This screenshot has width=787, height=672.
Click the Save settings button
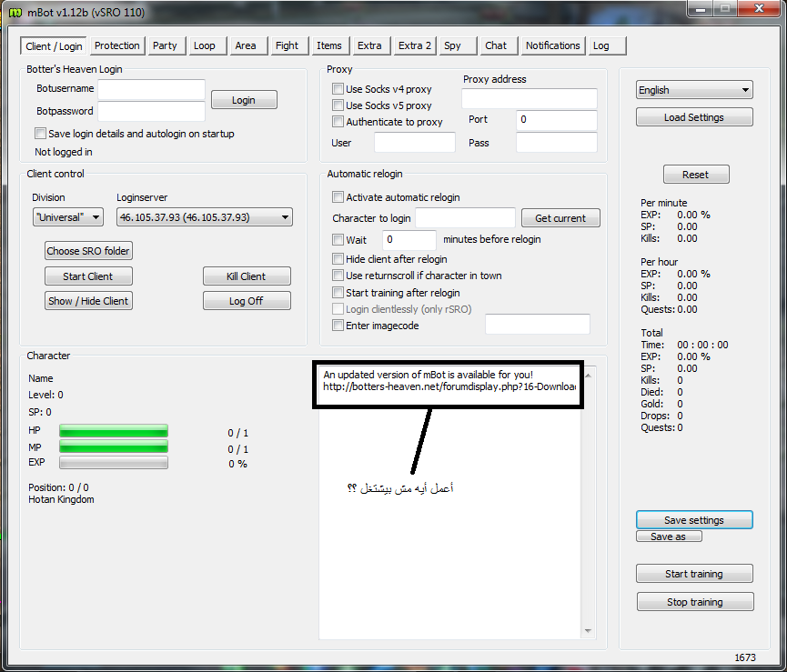[x=694, y=520]
